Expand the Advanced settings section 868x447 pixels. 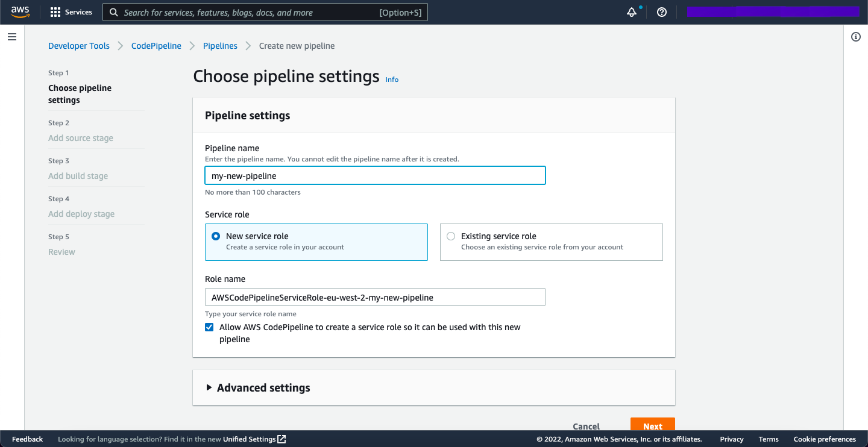258,388
